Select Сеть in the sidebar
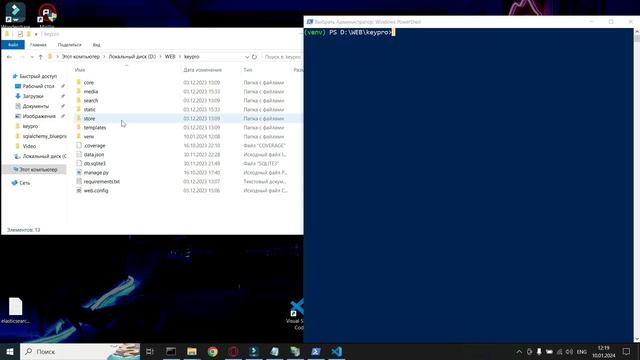This screenshot has width=640, height=360. tap(24, 183)
